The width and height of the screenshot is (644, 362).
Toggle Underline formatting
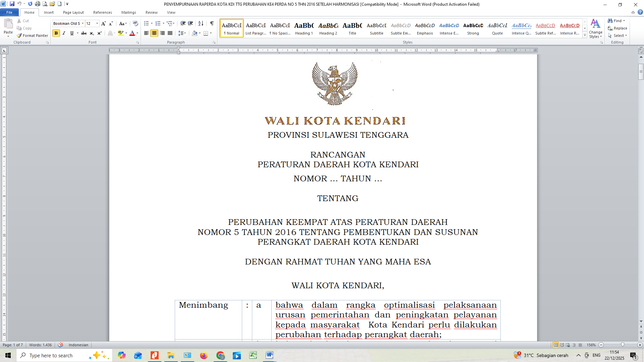click(71, 33)
